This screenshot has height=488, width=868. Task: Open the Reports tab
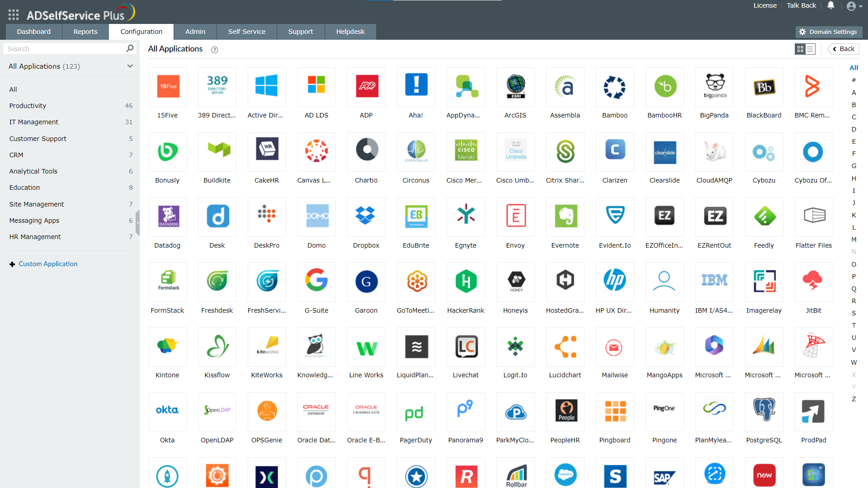85,32
